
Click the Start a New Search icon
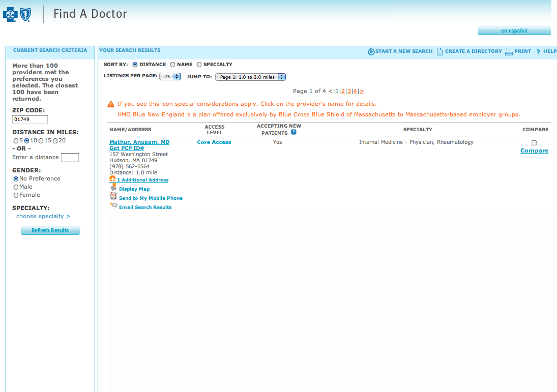click(x=371, y=52)
